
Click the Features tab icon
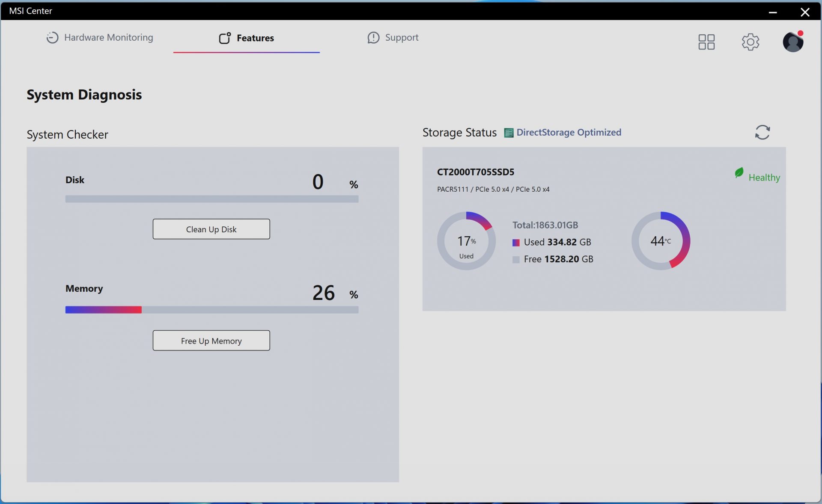tap(225, 38)
